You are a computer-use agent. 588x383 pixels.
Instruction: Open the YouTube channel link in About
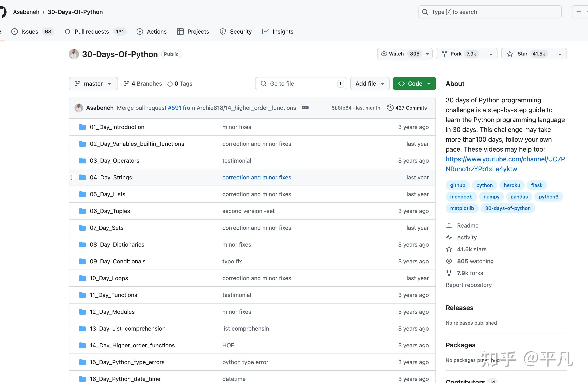pos(505,164)
